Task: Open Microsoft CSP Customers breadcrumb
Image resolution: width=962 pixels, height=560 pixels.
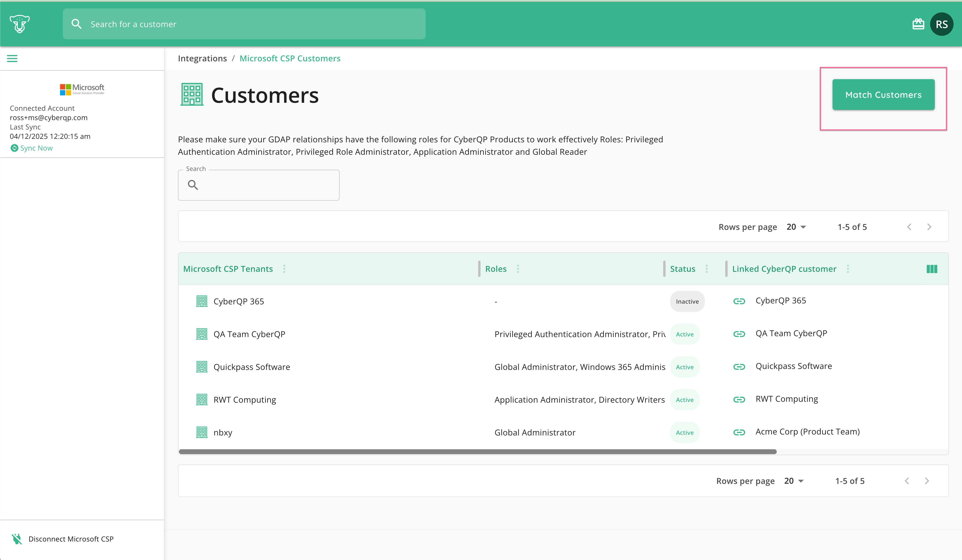Action: 290,58
